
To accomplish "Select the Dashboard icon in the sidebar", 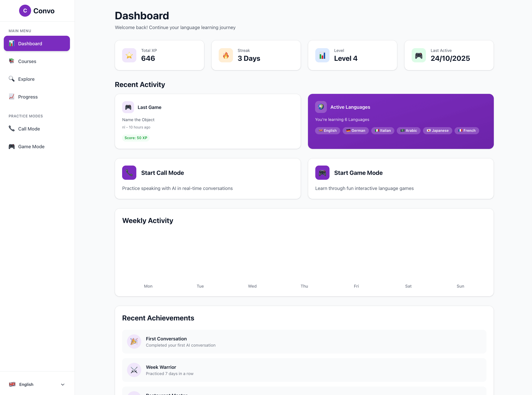I will [12, 43].
